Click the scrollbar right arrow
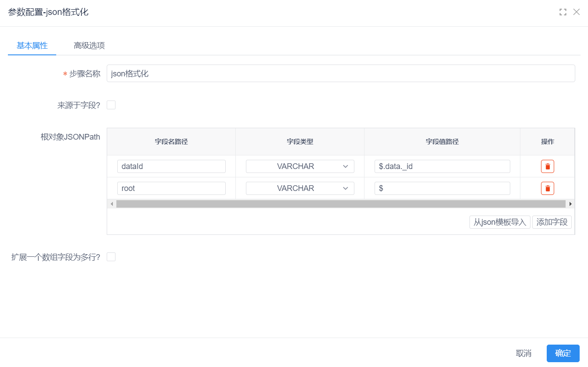This screenshot has height=367, width=588. [570, 204]
